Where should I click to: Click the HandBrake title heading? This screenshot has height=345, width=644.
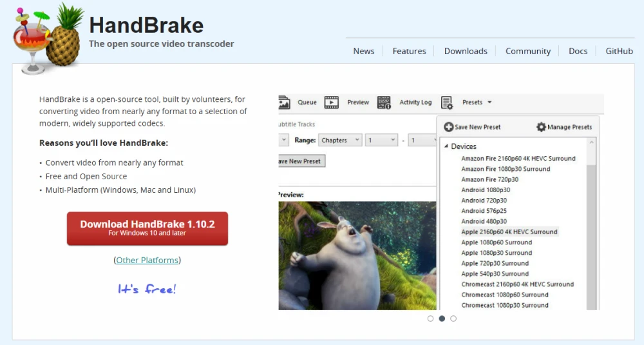pyautogui.click(x=146, y=25)
